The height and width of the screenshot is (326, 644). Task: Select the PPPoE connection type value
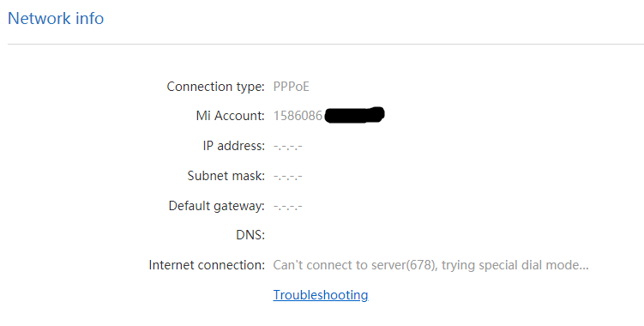click(x=291, y=87)
